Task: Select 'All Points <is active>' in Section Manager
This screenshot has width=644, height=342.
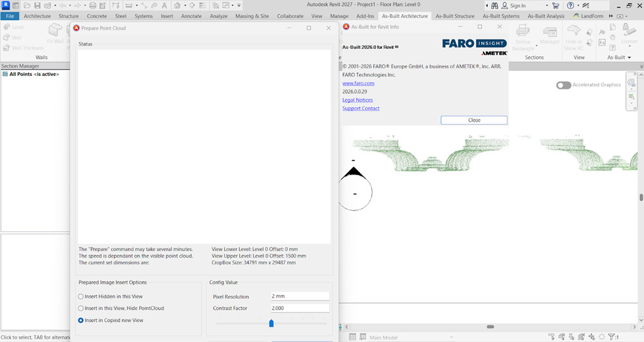Action: (x=35, y=74)
